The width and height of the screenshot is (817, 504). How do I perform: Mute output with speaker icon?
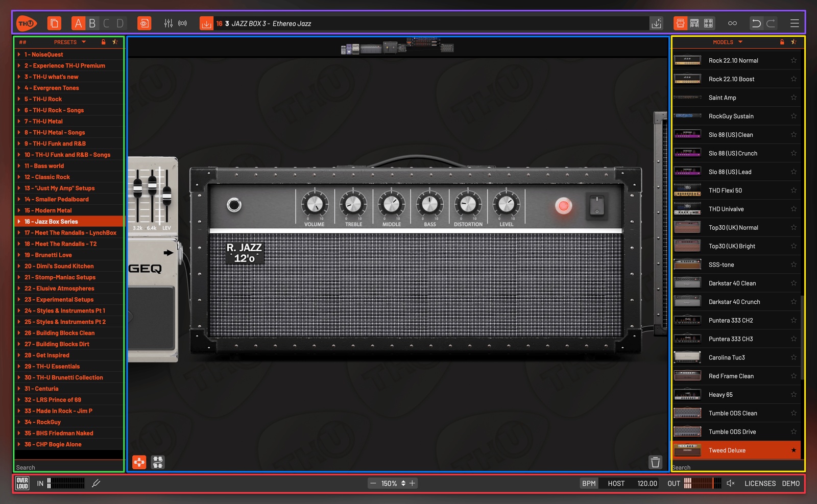731,483
